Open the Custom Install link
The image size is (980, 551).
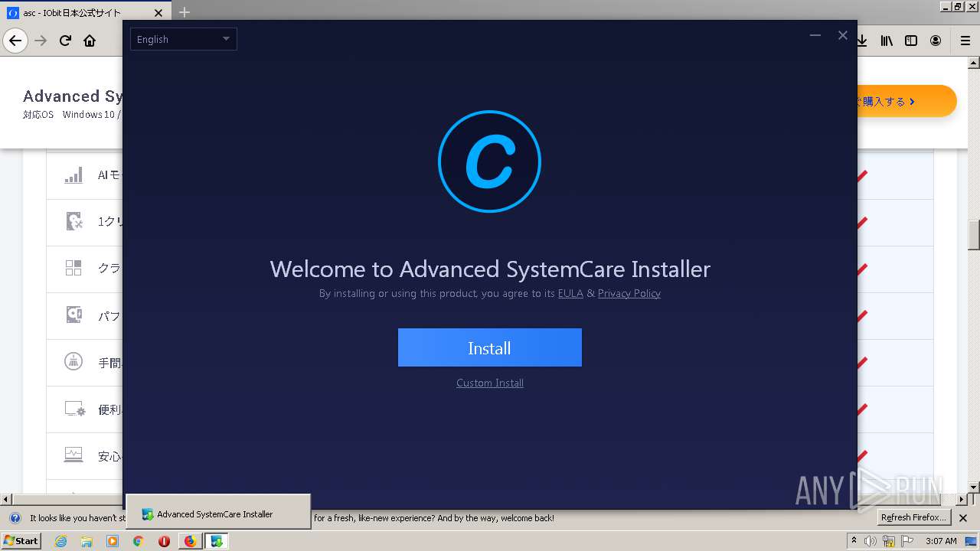coord(490,383)
